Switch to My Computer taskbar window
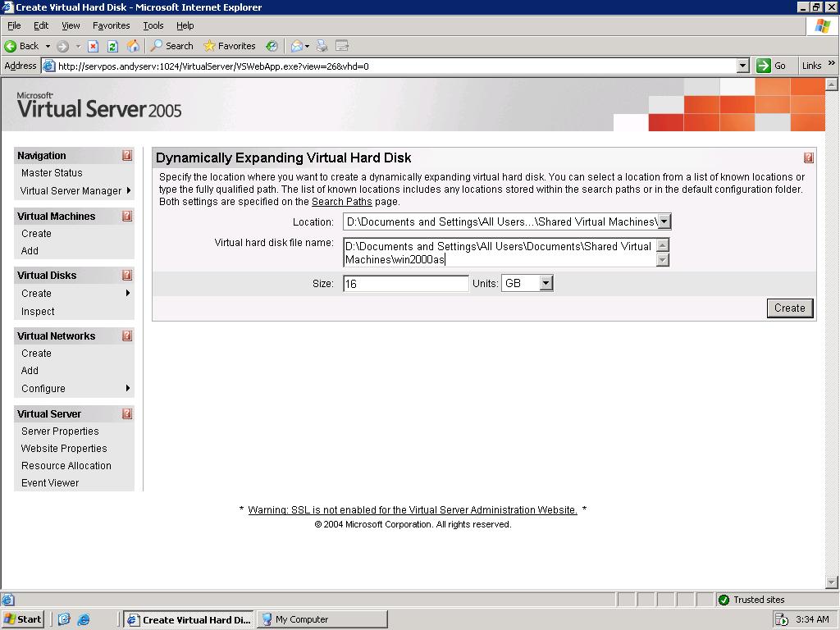This screenshot has height=630, width=840. pyautogui.click(x=322, y=619)
